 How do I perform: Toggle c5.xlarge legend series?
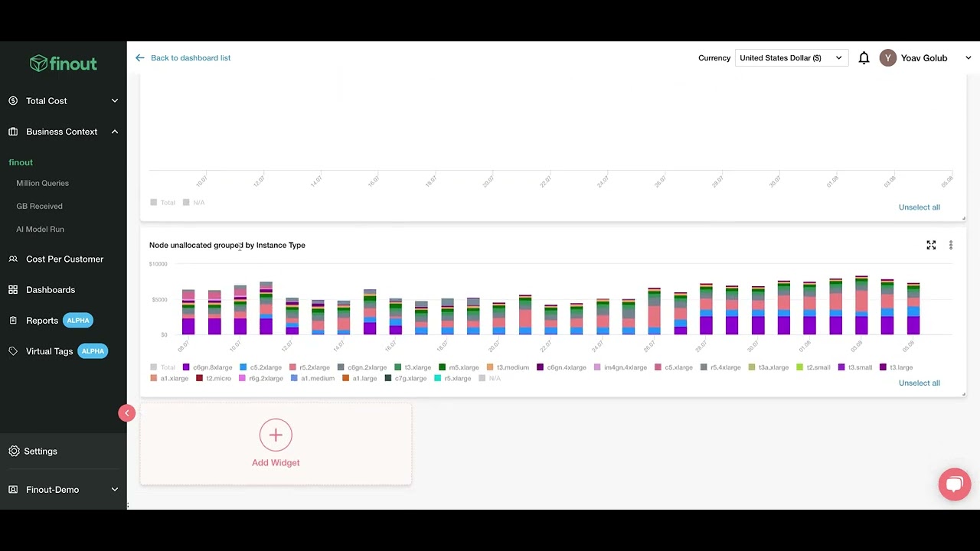(x=674, y=367)
